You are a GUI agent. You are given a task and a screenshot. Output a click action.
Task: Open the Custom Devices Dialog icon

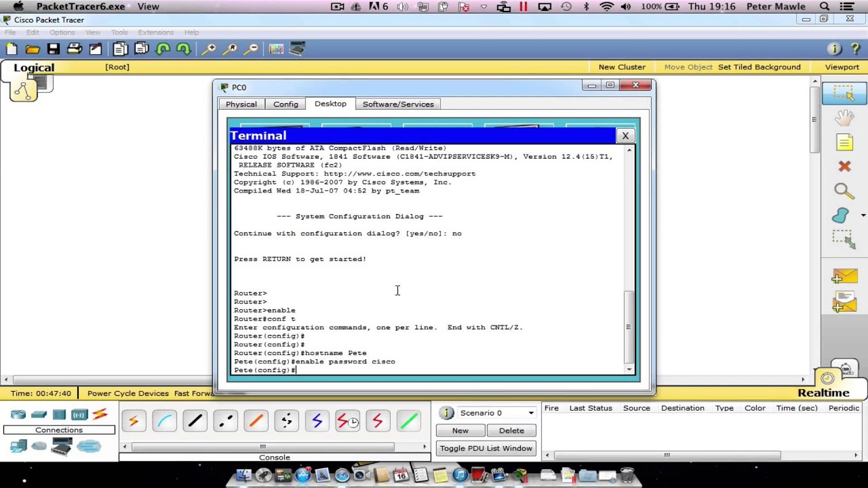[297, 49]
